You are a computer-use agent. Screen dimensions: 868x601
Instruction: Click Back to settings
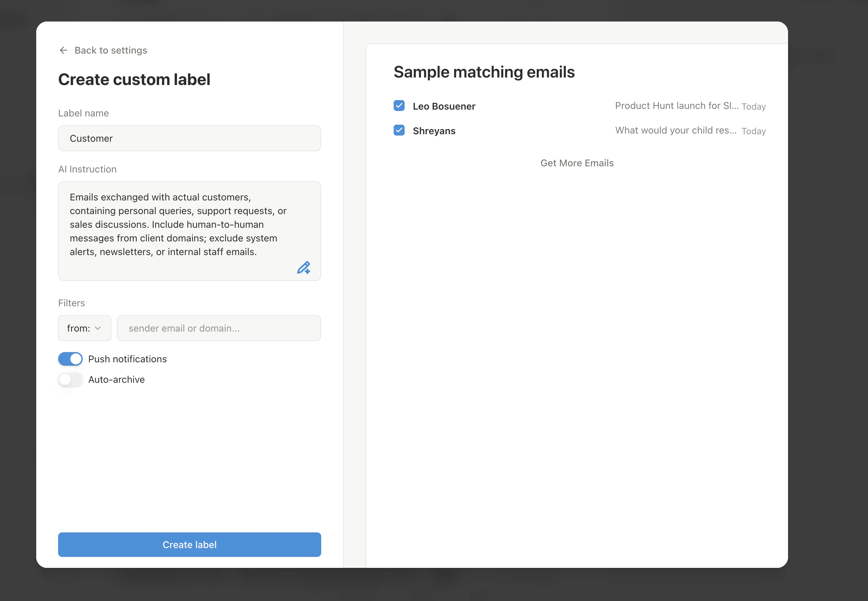pyautogui.click(x=111, y=50)
